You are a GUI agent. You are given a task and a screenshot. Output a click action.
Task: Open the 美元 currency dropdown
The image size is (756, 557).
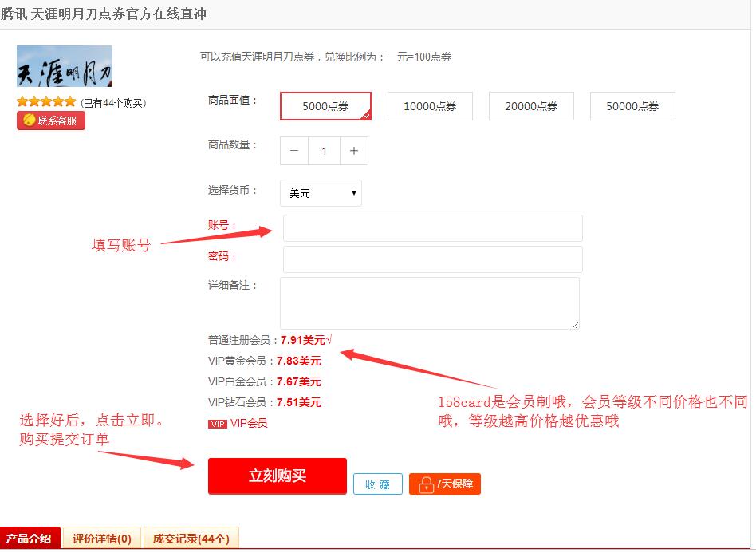321,193
